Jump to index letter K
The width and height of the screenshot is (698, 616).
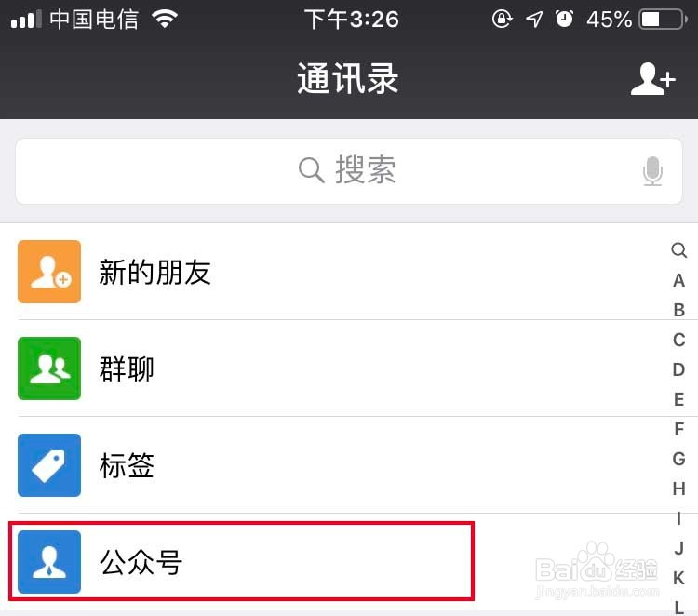(x=678, y=578)
